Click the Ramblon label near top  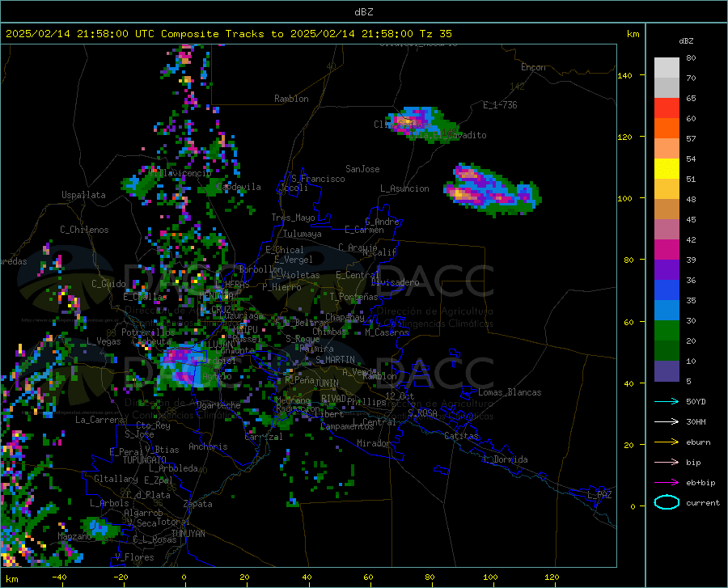click(291, 99)
